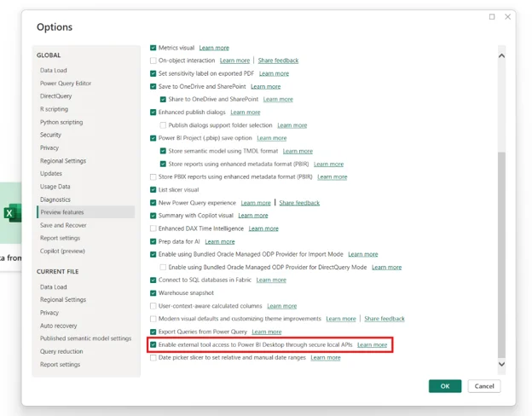Check Date picker slicer option
The height and width of the screenshot is (416, 532).
(153, 358)
